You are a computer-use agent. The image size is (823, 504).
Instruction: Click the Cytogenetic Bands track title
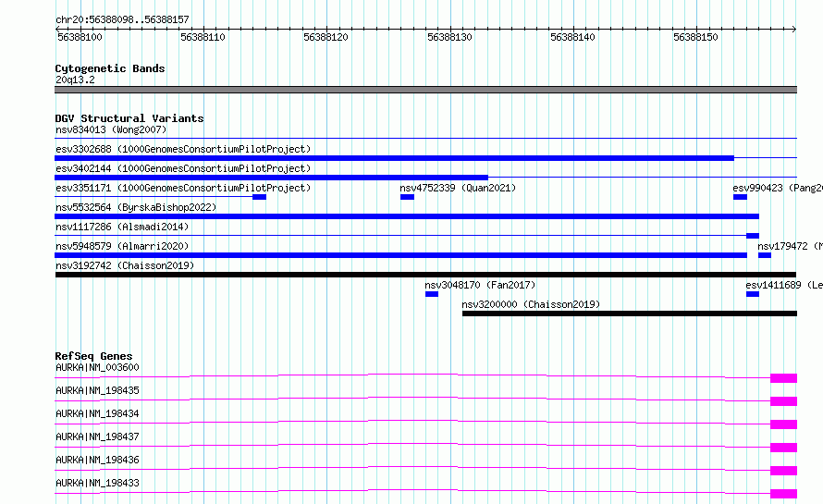(110, 68)
